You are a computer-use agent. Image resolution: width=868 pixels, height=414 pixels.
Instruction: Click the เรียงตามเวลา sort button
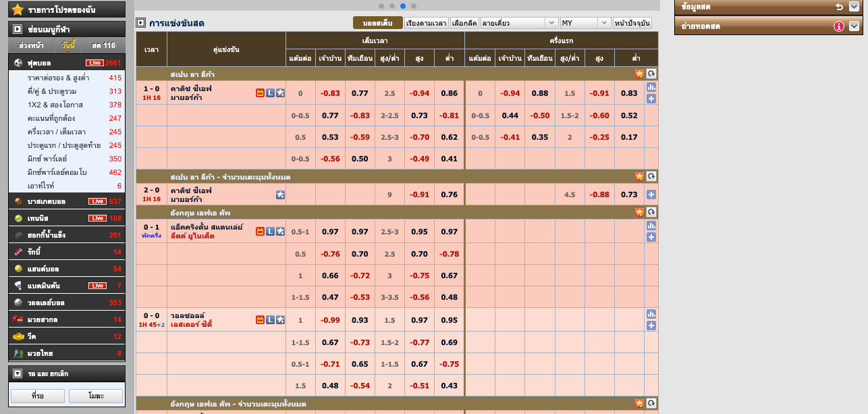pos(427,23)
